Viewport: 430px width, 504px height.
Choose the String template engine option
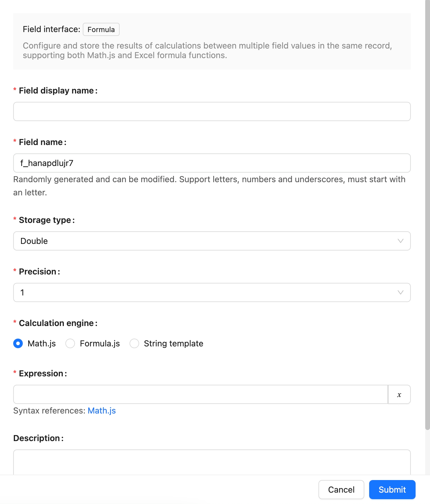pyautogui.click(x=134, y=343)
